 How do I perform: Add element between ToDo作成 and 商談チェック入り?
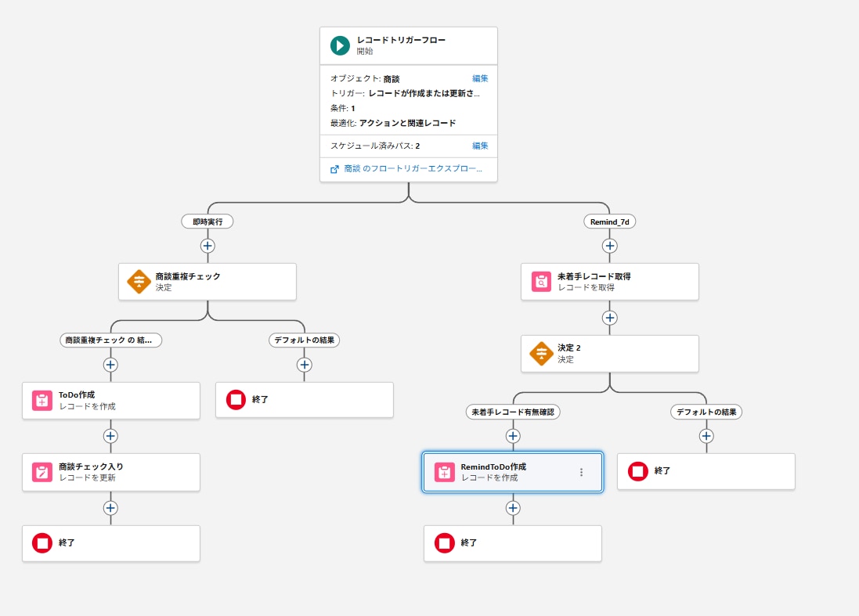tap(110, 436)
